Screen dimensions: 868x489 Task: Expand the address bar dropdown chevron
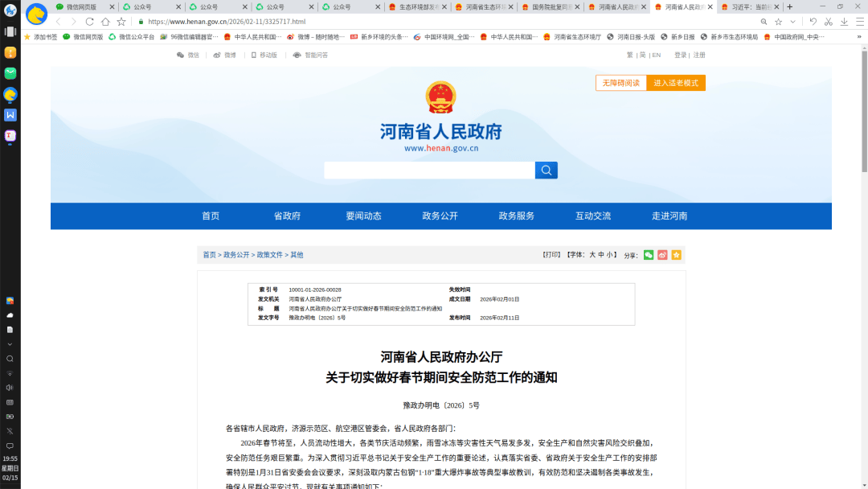click(793, 22)
